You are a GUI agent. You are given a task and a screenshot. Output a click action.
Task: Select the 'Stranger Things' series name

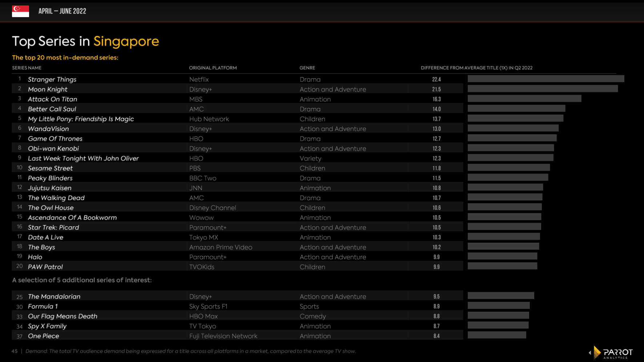point(52,79)
